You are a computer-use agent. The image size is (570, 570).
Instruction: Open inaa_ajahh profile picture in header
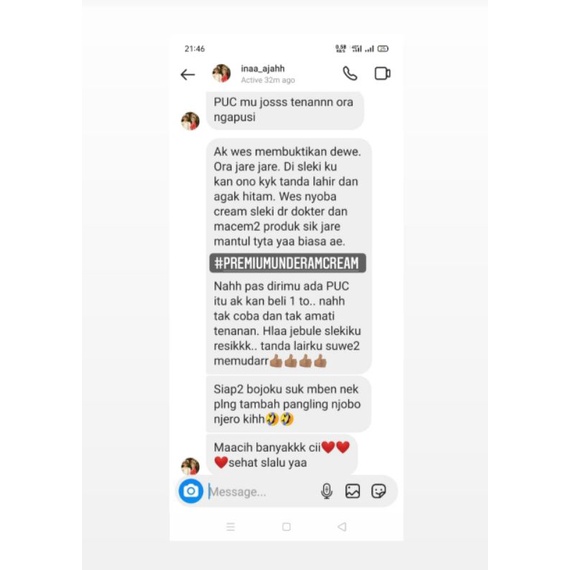click(221, 73)
